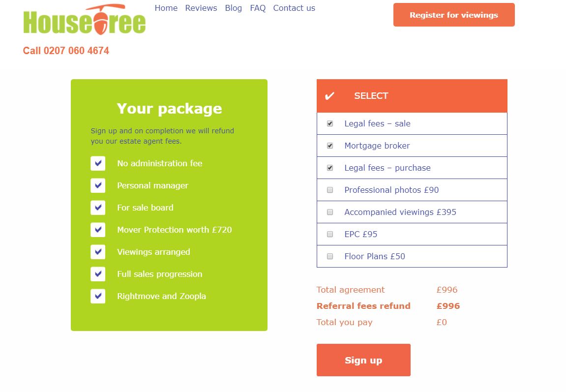
Task: Enable the Professional photos £90 option
Action: click(330, 190)
